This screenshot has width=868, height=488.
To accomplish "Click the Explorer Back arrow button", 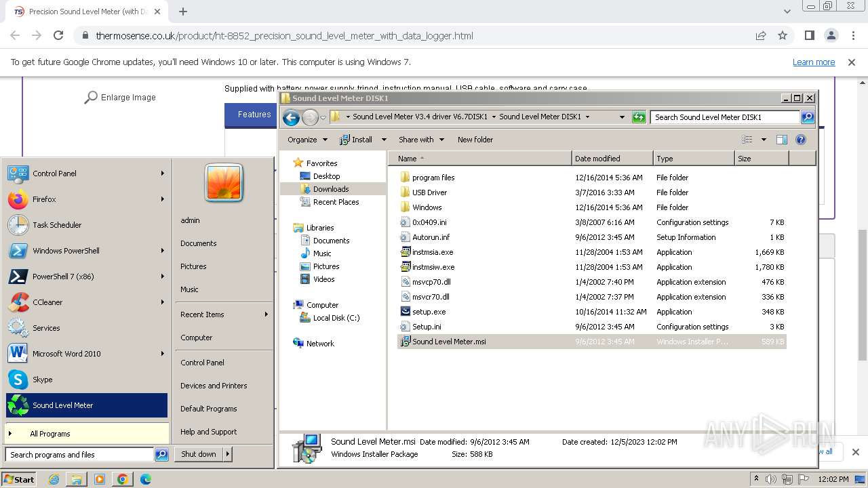I will pyautogui.click(x=291, y=117).
